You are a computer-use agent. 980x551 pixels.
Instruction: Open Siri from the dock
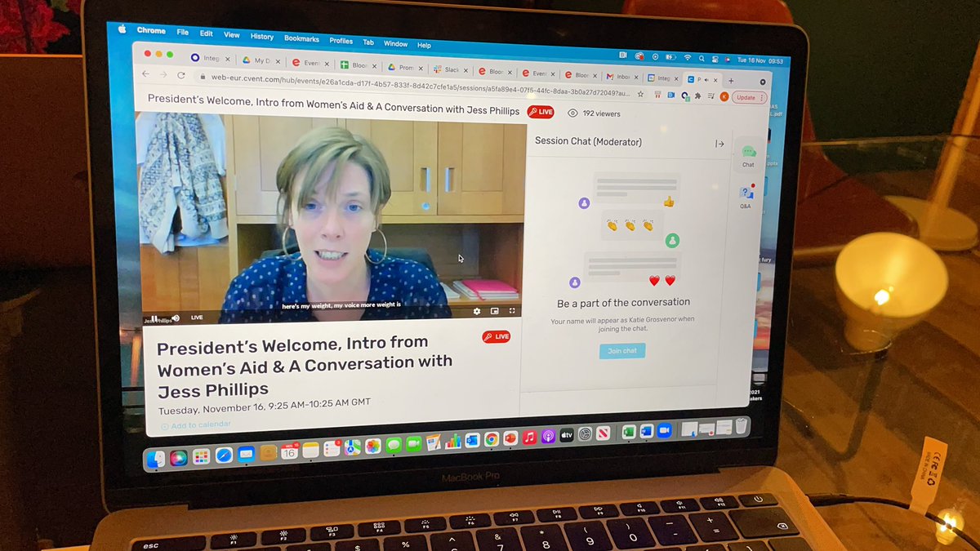(x=178, y=457)
